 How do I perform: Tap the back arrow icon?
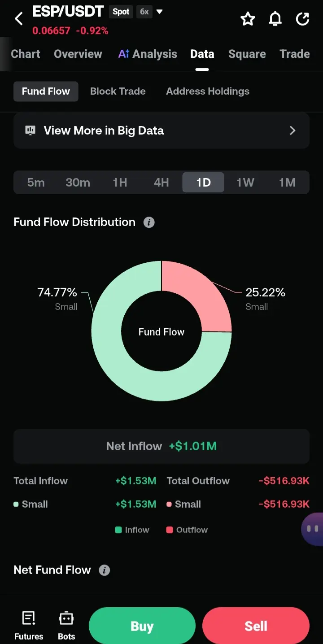point(19,19)
